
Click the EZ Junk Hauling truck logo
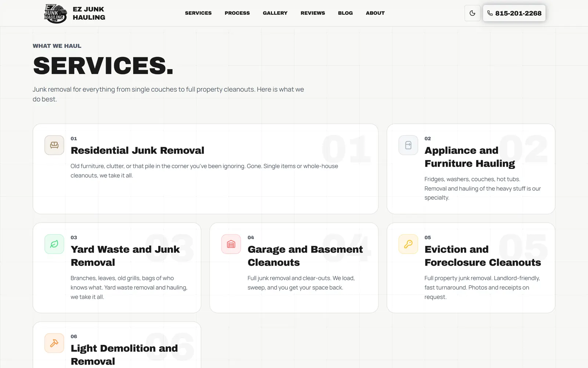(55, 13)
